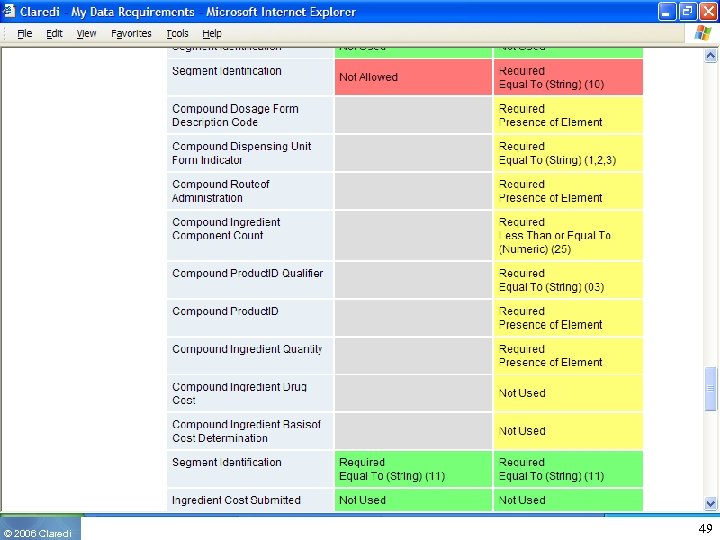
Task: Click right 'Not Used' in Ingredient Cost Submitted row
Action: (568, 500)
